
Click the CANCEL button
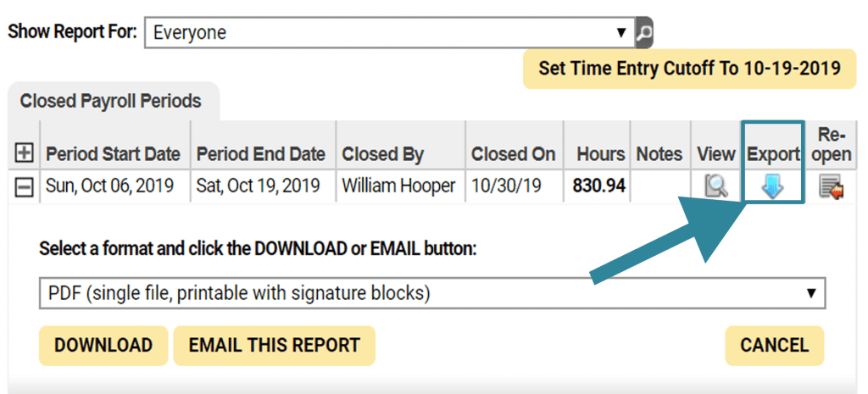pos(775,346)
